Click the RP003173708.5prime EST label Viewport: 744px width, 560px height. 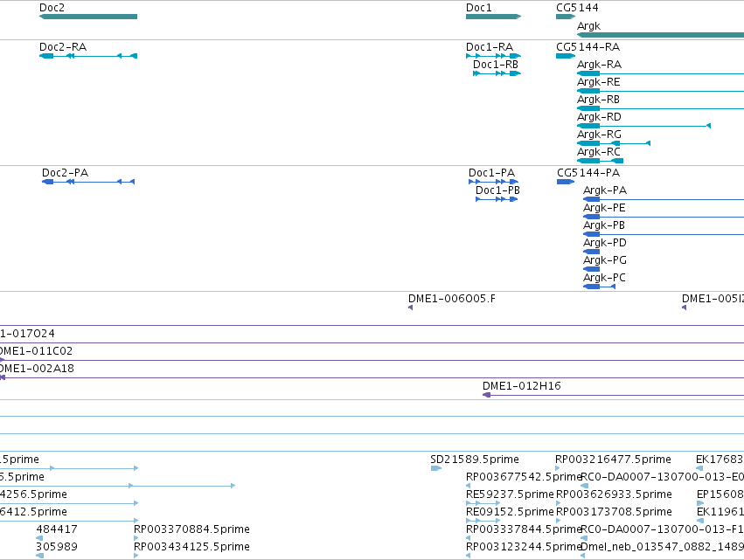(x=614, y=512)
